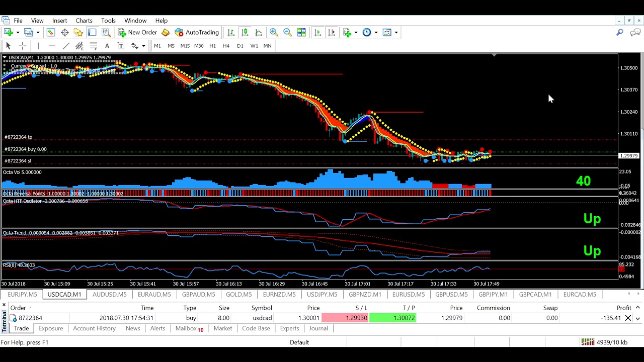Switch chart to Candlesticks mode
This screenshot has height=362, width=644.
245,32
